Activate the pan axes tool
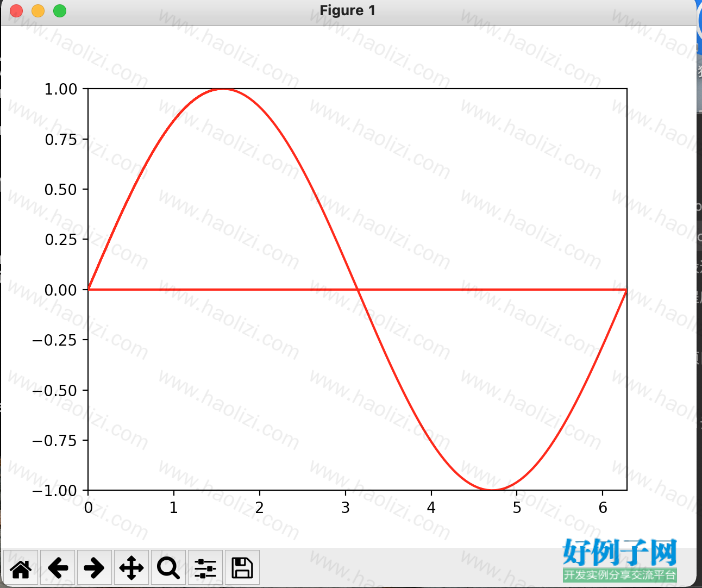Screen dimensions: 702x588 [x=131, y=568]
